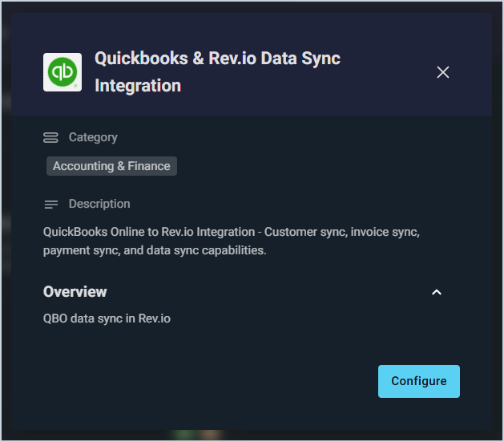Click the "payment sync, and data sync capabilities" line

[155, 250]
